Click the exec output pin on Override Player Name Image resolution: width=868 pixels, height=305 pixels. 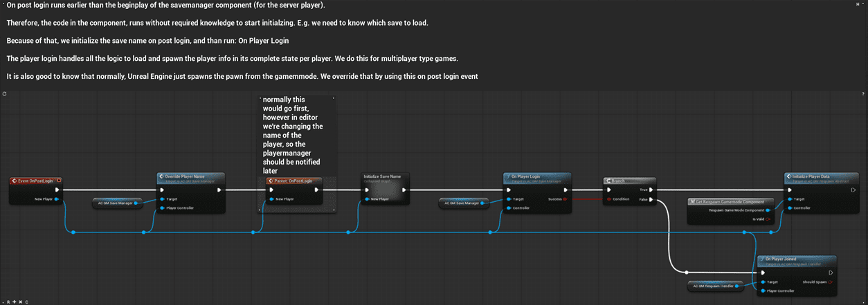pyautogui.click(x=219, y=190)
